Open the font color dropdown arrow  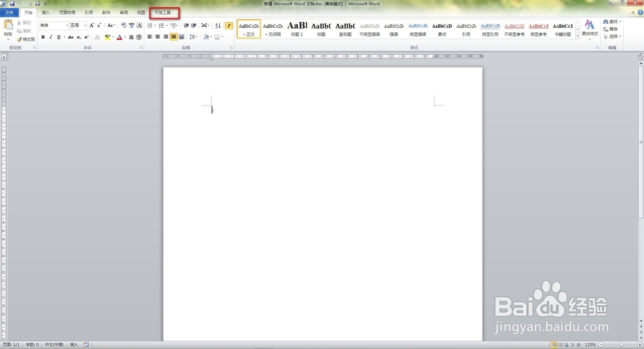tap(124, 37)
